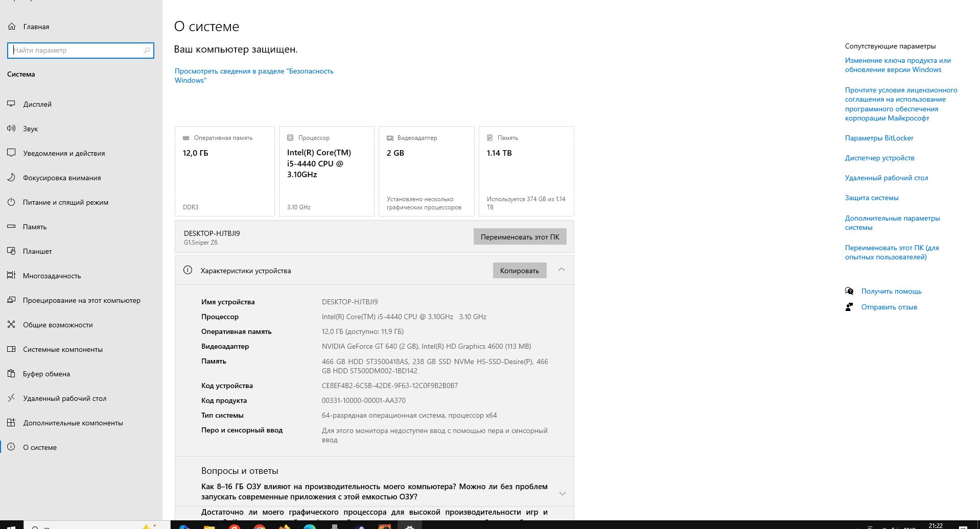Open the Многозадачность sidebar item

52,276
